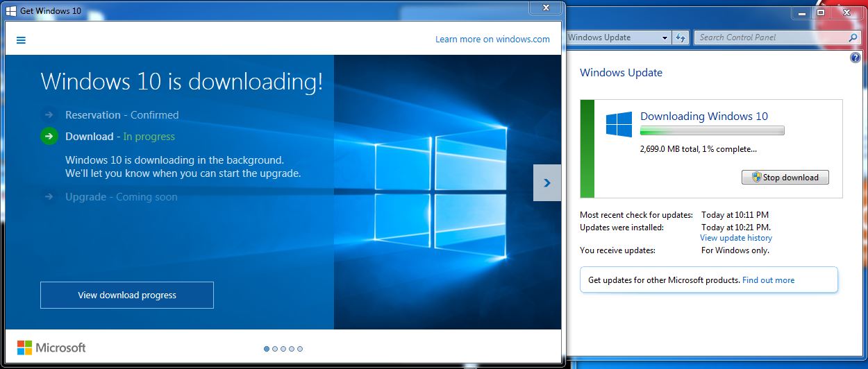Open View update history link

pyautogui.click(x=736, y=238)
